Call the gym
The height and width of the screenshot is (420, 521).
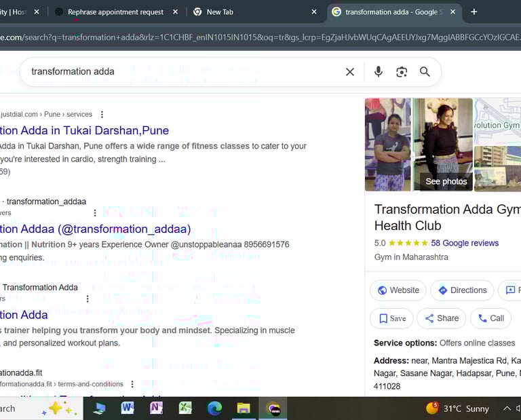pos(490,318)
